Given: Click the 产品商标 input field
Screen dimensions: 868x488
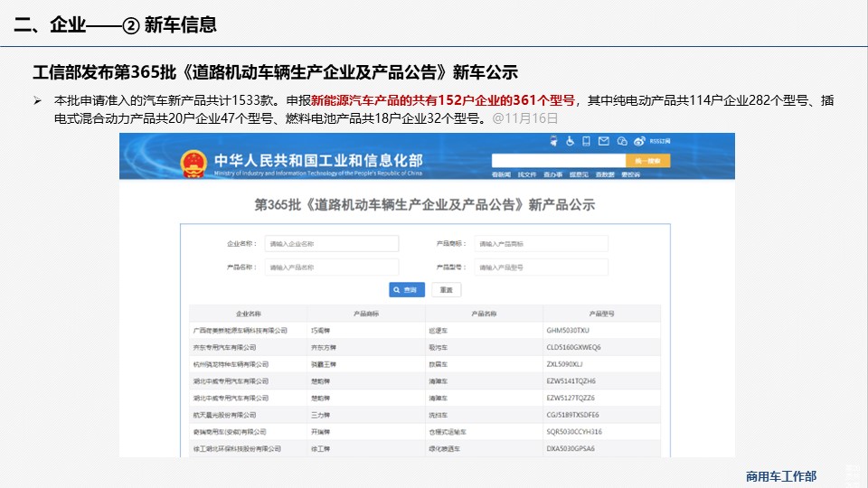Looking at the screenshot, I should (x=541, y=243).
